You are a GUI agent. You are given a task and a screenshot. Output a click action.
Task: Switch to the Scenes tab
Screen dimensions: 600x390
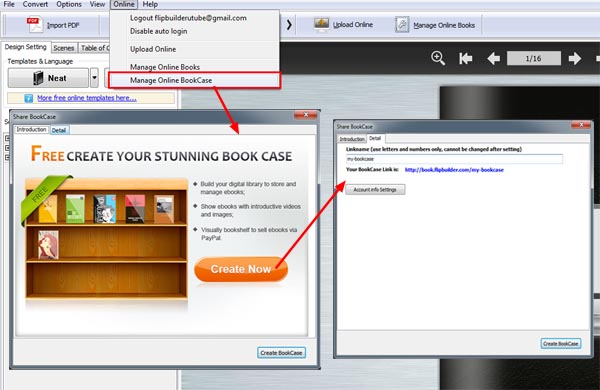tap(64, 48)
